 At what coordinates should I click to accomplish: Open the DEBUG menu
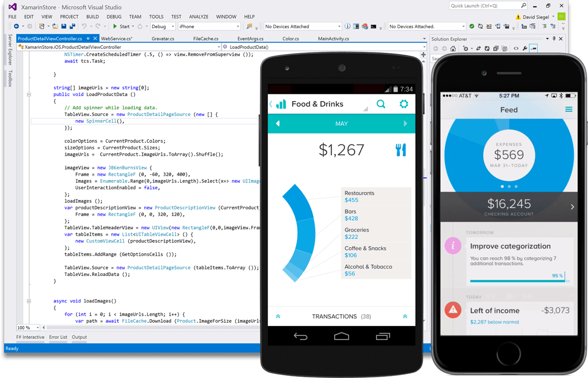point(114,17)
